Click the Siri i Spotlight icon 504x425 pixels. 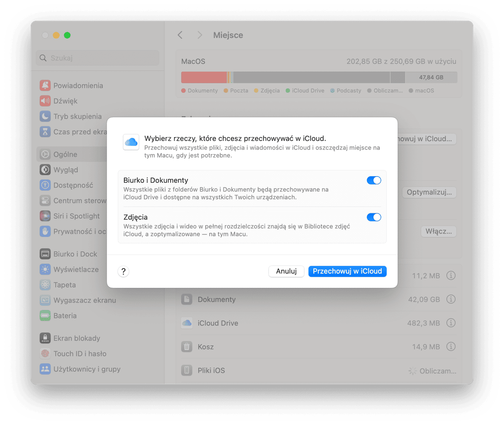(x=45, y=216)
